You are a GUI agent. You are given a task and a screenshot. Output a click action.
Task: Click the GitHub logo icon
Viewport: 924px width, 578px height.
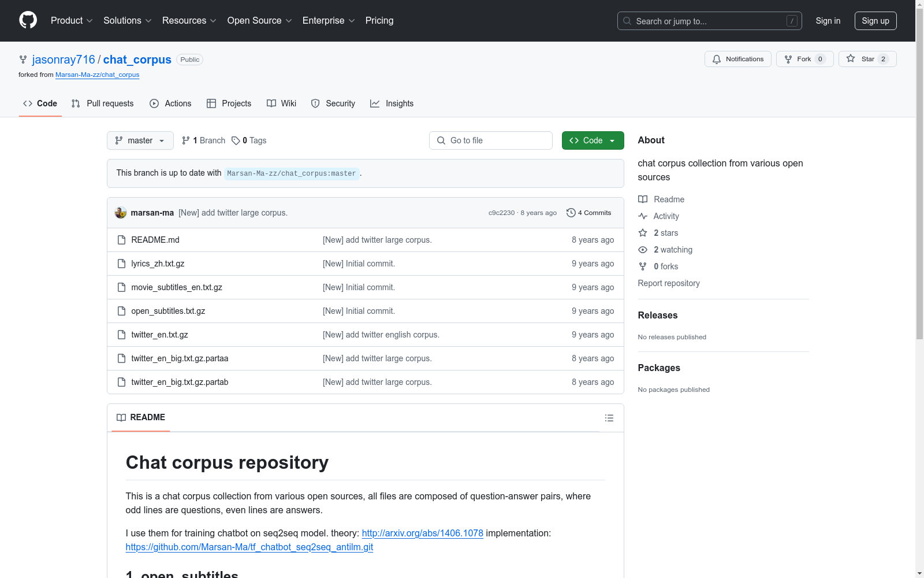[x=28, y=20]
